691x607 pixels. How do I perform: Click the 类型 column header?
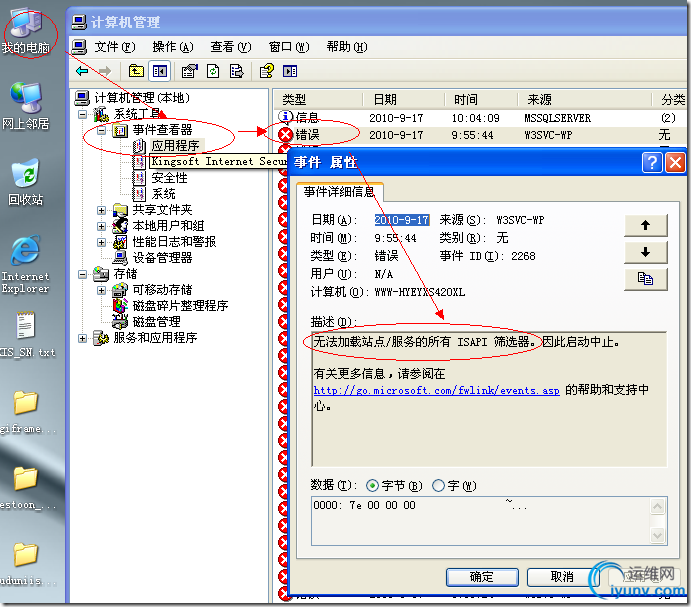(319, 100)
